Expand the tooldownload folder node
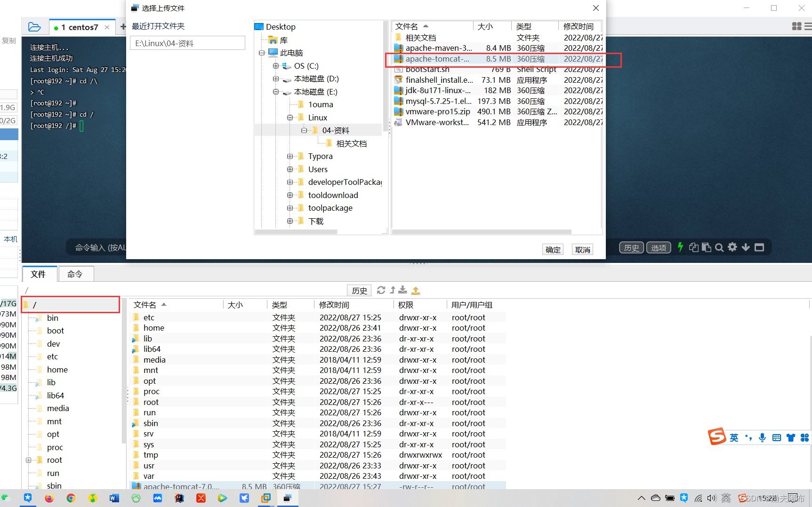 pos(290,195)
